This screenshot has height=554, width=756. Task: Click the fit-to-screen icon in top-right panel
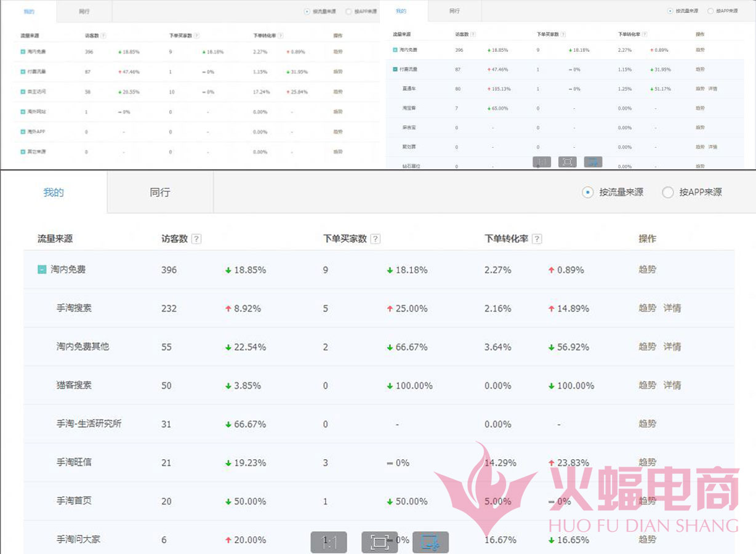click(567, 162)
